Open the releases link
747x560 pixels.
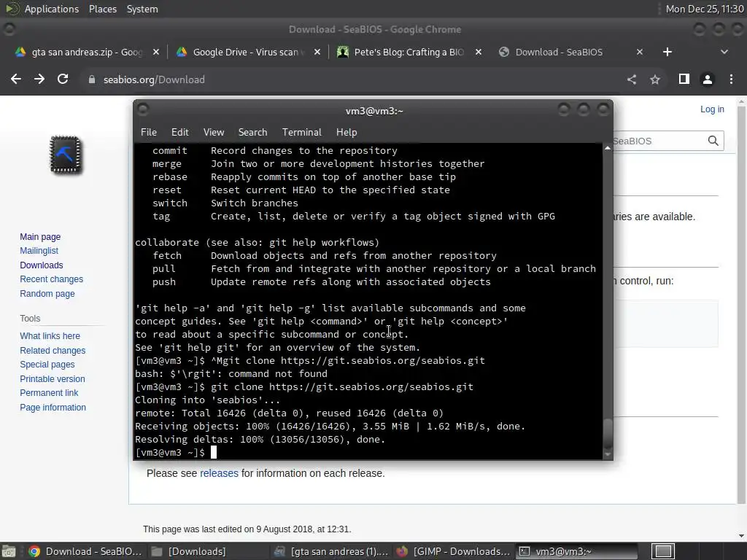(219, 473)
